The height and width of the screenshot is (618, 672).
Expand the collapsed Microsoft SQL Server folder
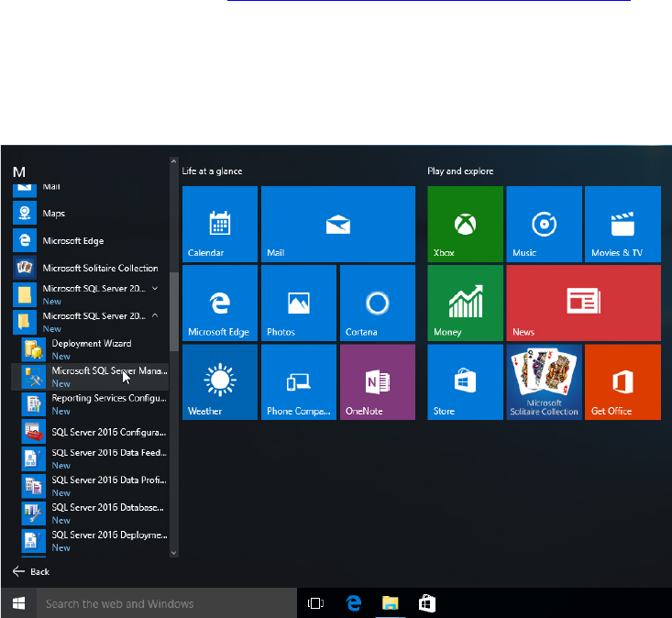click(90, 293)
